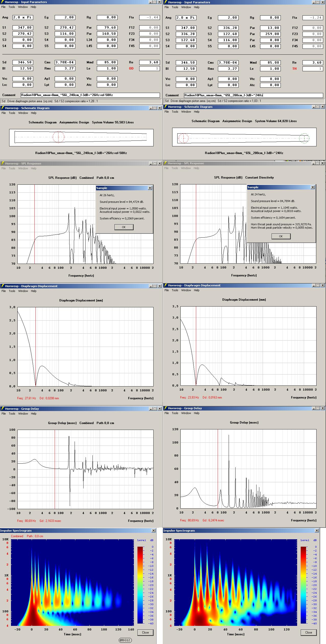Image resolution: width=326 pixels, height=644 pixels.
Task: Click Comment field in right Input Parameters
Action: pyautogui.click(x=253, y=95)
